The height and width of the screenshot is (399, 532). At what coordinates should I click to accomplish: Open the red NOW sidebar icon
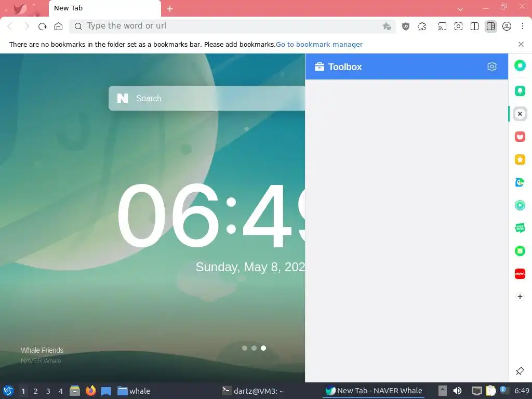(x=520, y=273)
